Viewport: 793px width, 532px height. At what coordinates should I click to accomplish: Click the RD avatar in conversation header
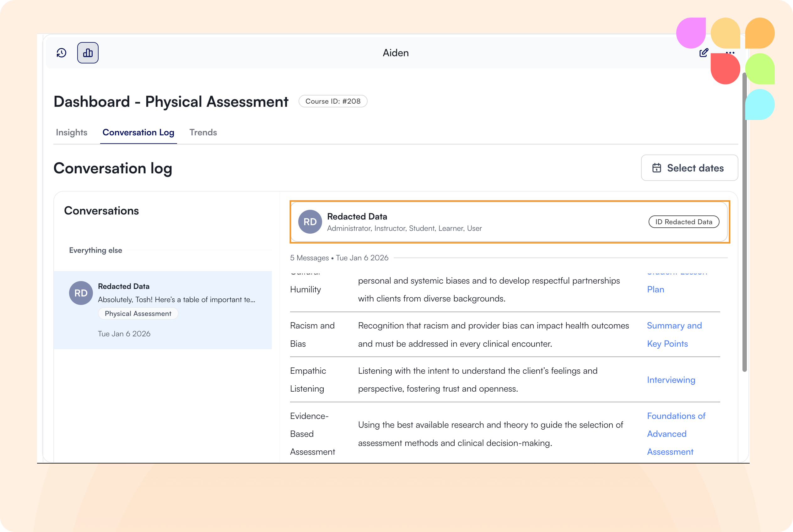pyautogui.click(x=310, y=222)
